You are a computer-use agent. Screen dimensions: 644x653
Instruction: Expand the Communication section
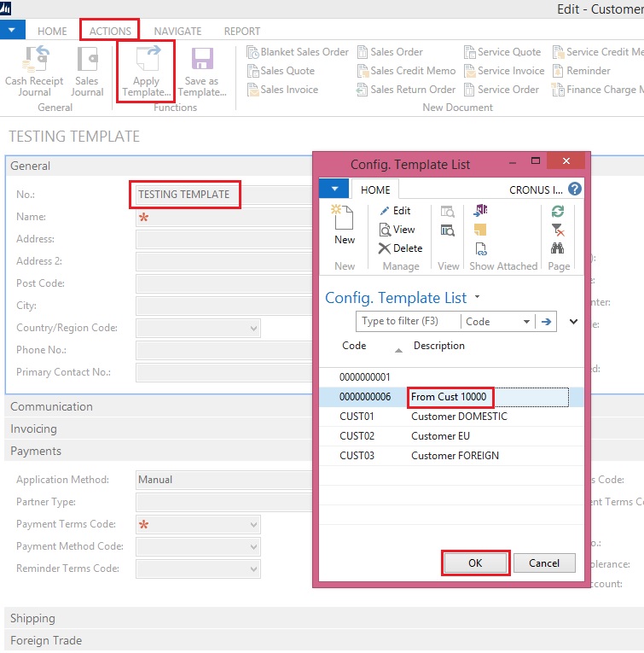[x=51, y=406]
